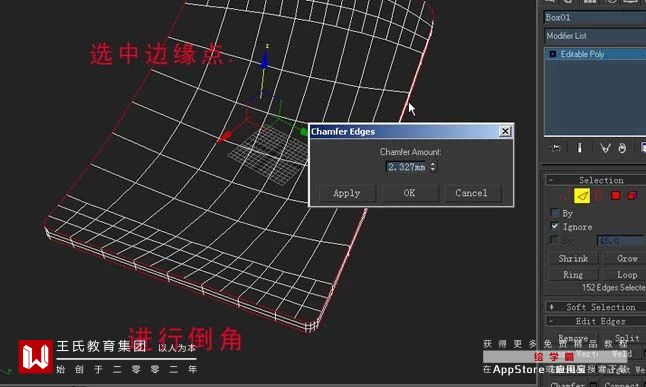Enable the By Vertex checkbox
Image resolution: width=646 pixels, height=387 pixels.
[x=555, y=213]
